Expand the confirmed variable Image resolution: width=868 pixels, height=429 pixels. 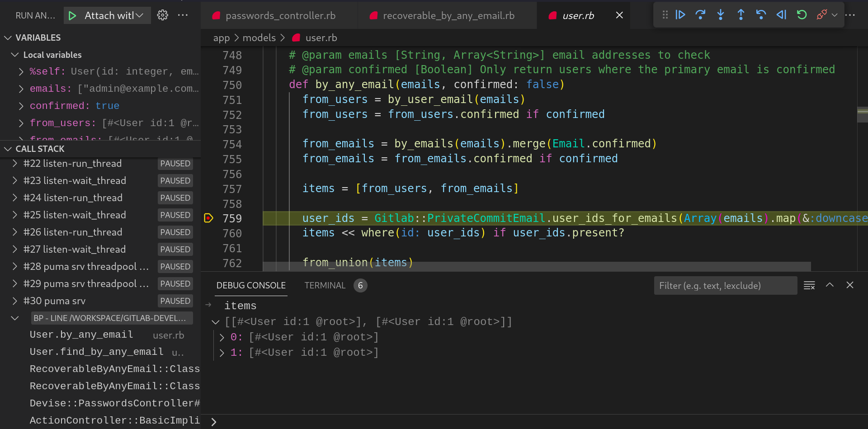(21, 106)
